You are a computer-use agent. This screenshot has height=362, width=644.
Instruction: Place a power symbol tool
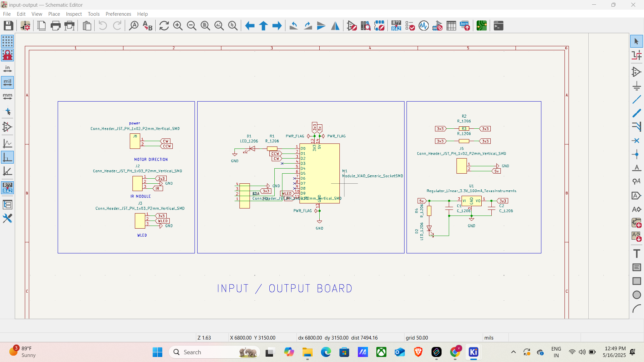637,86
